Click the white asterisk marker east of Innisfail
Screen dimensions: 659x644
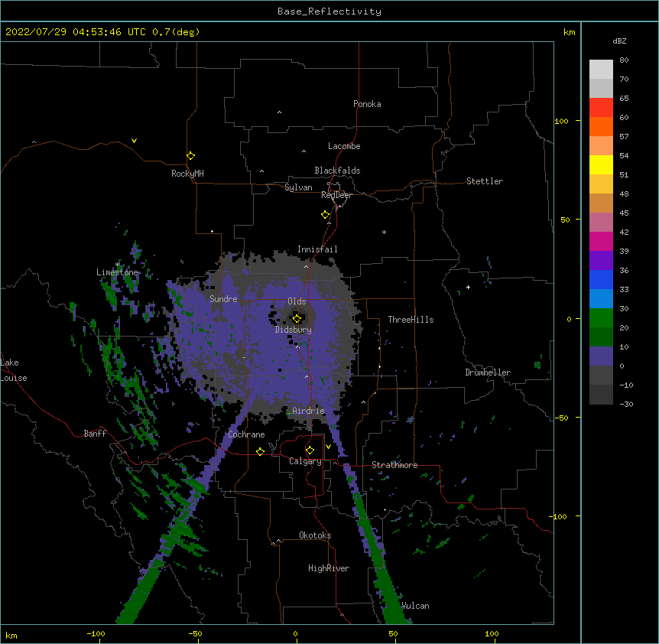pyautogui.click(x=384, y=232)
